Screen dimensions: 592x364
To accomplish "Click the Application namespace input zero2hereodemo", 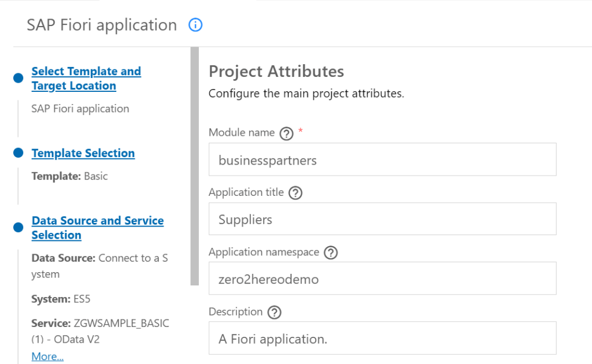I will 382,279.
